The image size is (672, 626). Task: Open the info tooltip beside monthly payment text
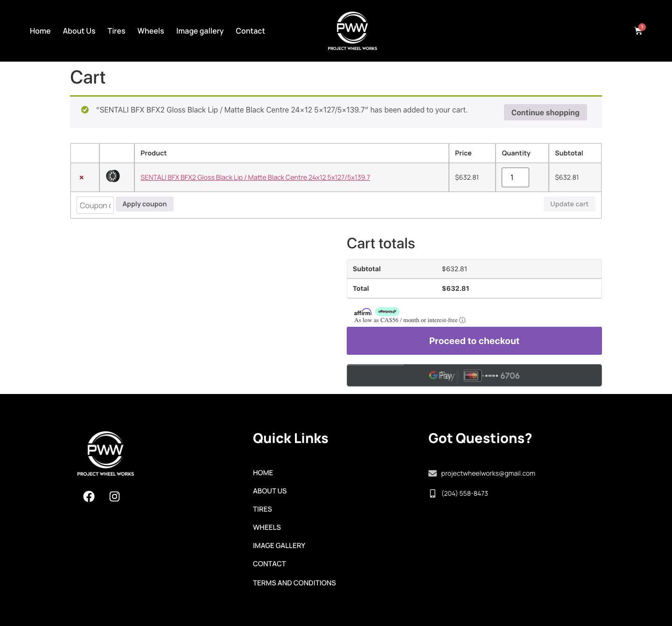pos(462,320)
